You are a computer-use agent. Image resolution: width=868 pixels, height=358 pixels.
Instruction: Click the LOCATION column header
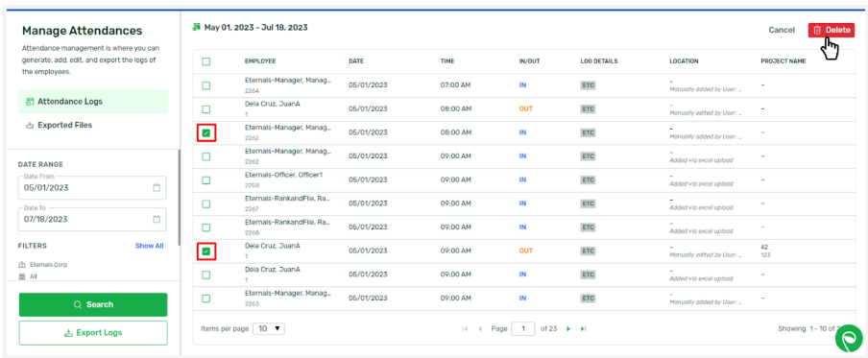[684, 61]
